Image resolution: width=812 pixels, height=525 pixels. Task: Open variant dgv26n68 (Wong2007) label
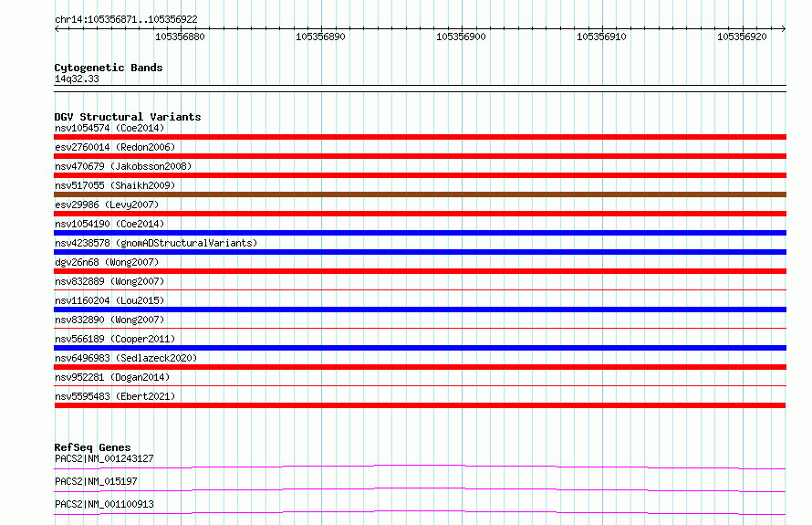[107, 262]
